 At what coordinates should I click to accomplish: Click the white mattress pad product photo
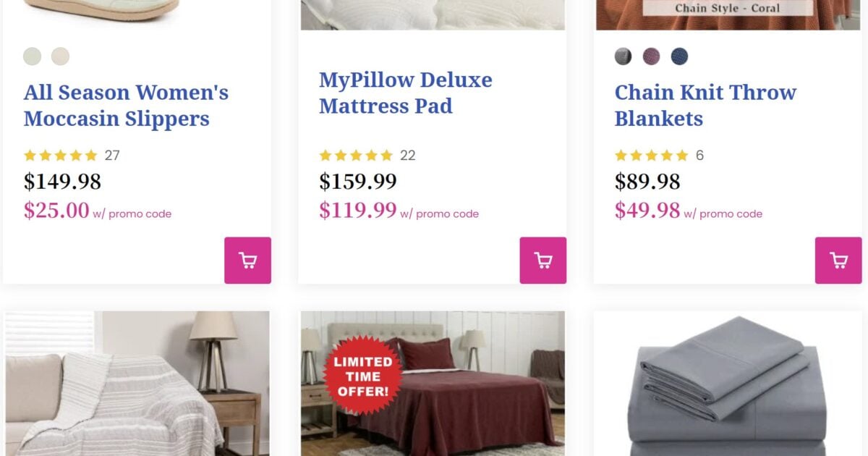tap(433, 14)
